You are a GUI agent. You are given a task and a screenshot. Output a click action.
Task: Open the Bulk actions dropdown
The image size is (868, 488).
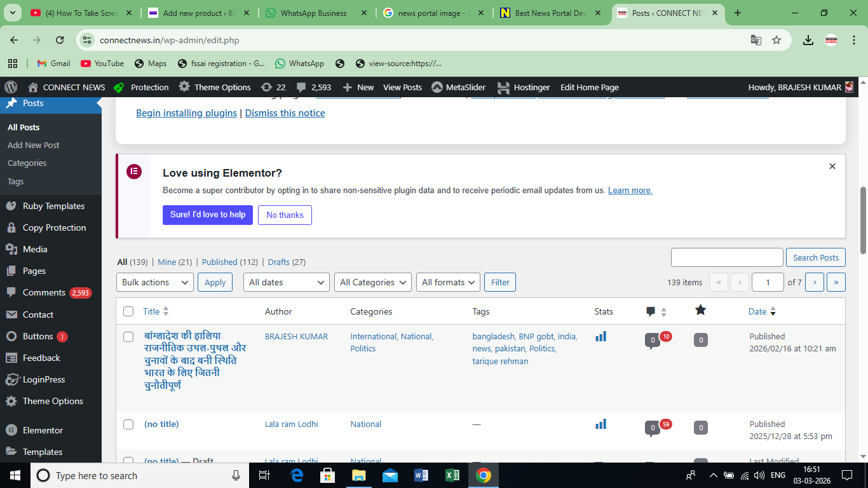coord(154,281)
